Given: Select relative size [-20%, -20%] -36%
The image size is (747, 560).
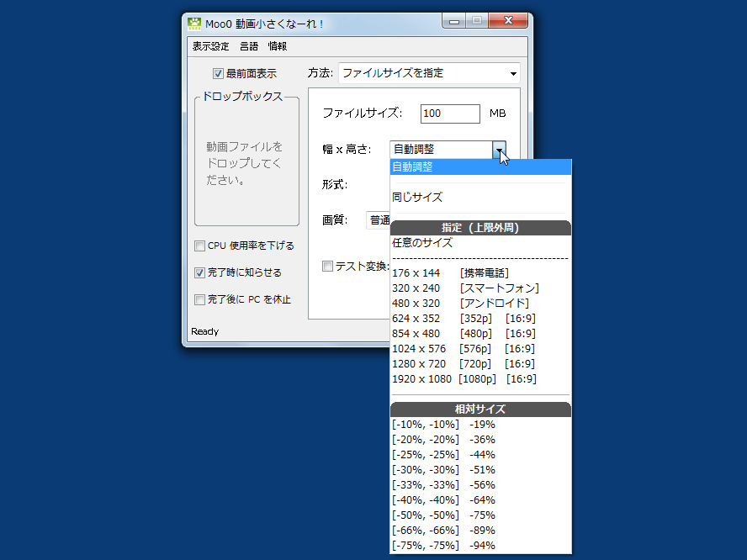Looking at the screenshot, I should point(480,440).
